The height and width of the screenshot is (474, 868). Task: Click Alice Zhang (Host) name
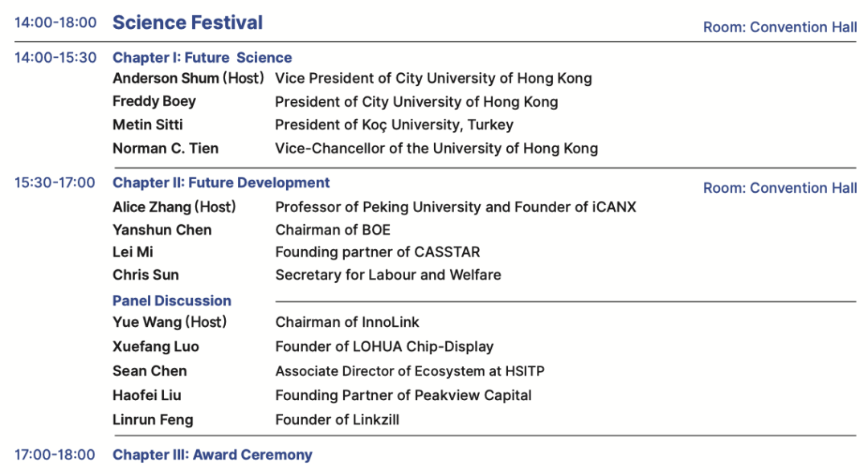pyautogui.click(x=174, y=207)
